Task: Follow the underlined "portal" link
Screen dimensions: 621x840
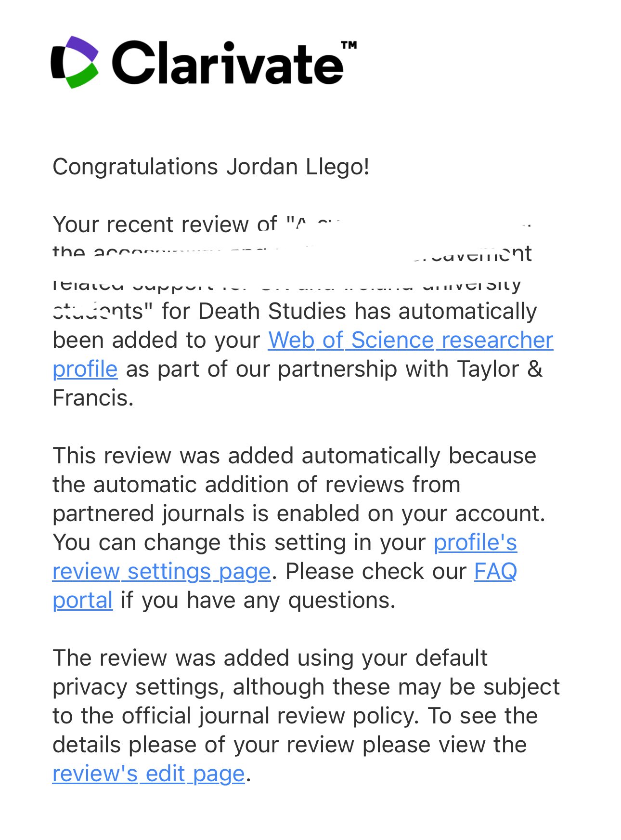Action: (82, 601)
